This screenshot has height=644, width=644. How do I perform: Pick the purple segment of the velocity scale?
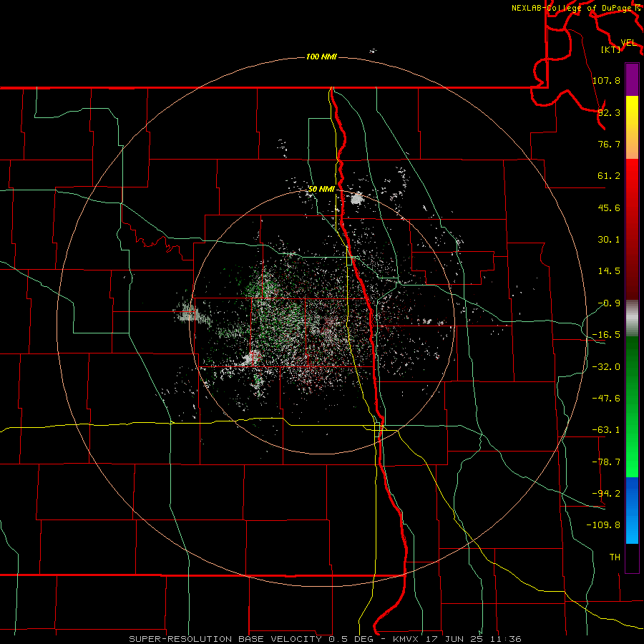[632, 79]
